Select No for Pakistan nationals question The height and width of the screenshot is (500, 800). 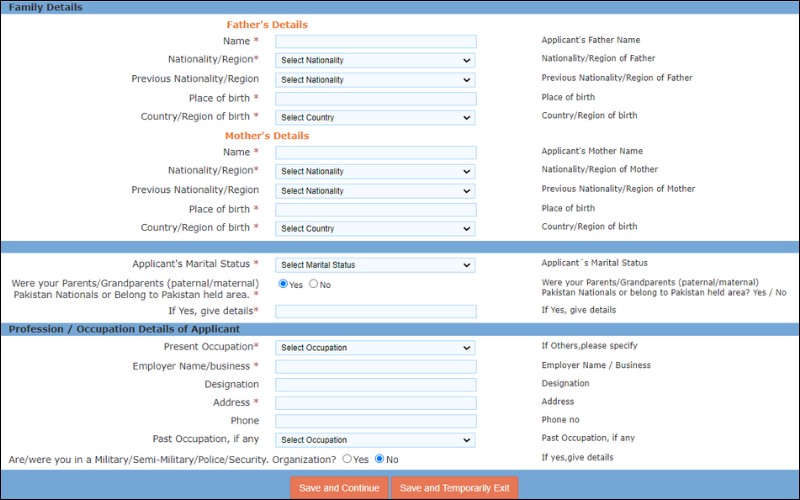[x=313, y=284]
